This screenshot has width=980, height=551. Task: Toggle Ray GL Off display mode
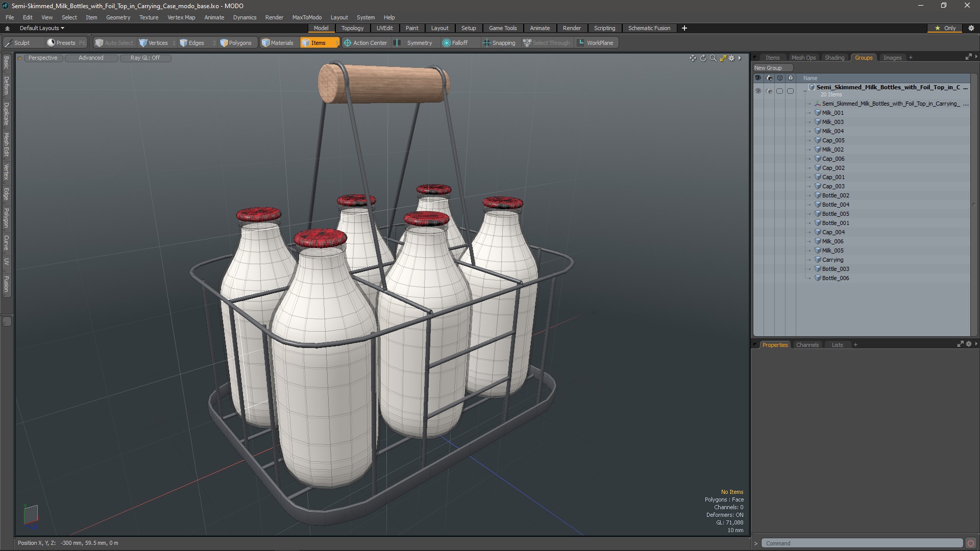[145, 58]
